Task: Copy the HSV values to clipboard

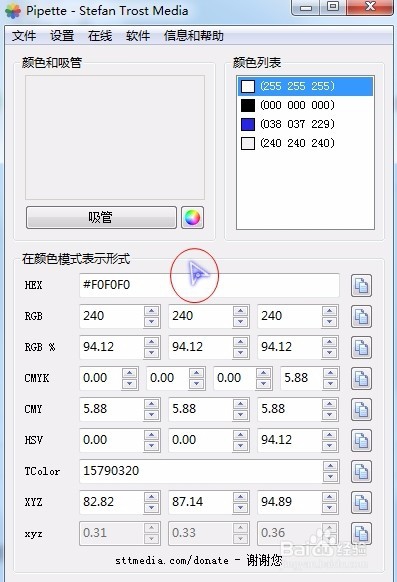Action: tap(361, 441)
